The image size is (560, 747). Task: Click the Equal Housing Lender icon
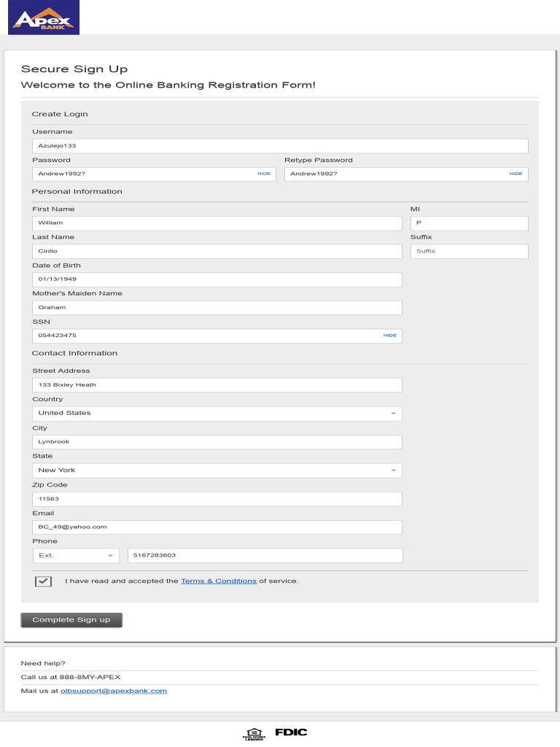(x=253, y=733)
